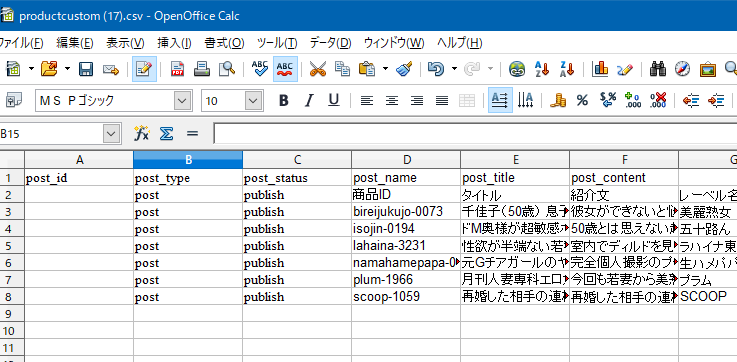Click the Print icon
Screen dimensions: 737x362
click(x=202, y=70)
